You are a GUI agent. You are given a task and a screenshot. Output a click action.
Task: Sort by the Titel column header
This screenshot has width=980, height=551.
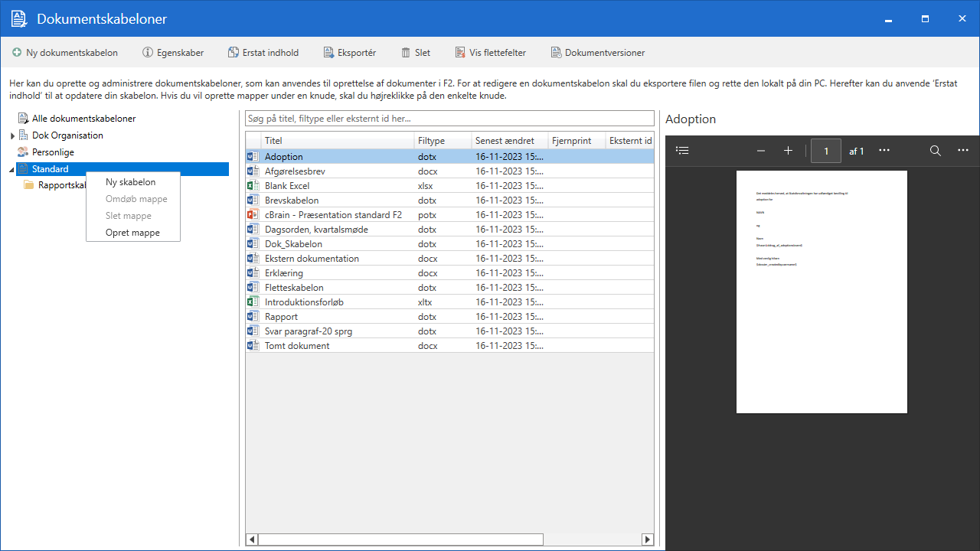(338, 141)
